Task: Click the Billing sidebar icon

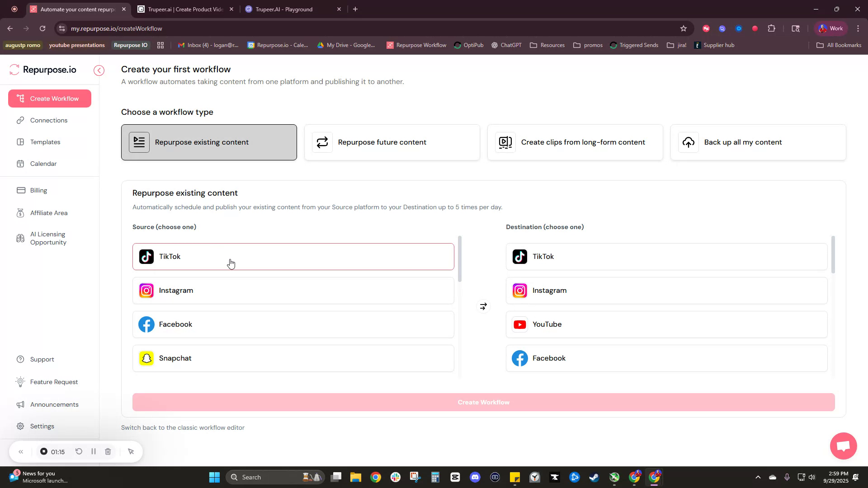Action: (x=21, y=190)
